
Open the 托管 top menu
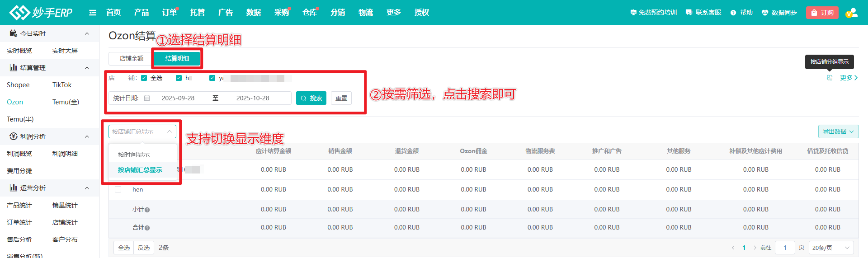point(198,12)
